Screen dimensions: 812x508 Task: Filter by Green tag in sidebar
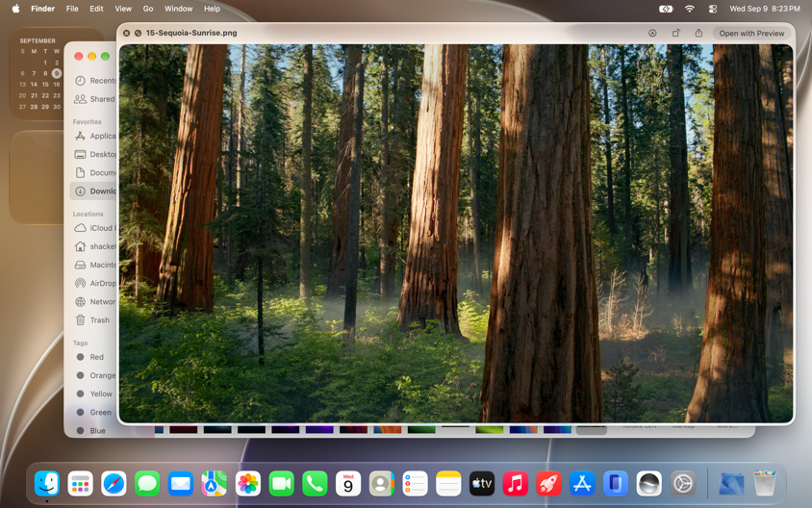click(x=93, y=412)
